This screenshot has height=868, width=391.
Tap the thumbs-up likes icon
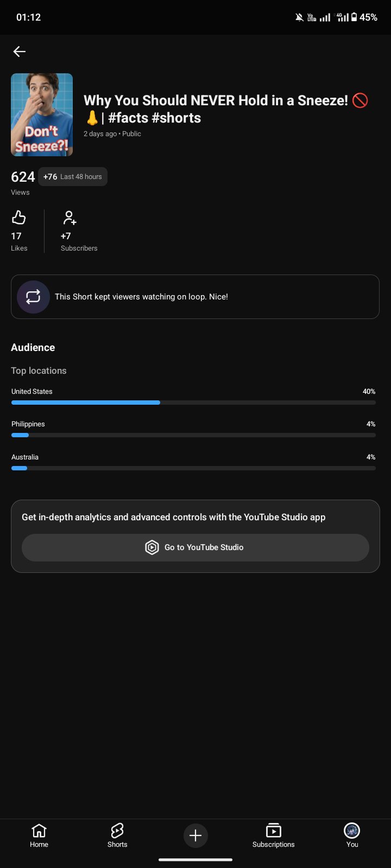click(19, 218)
